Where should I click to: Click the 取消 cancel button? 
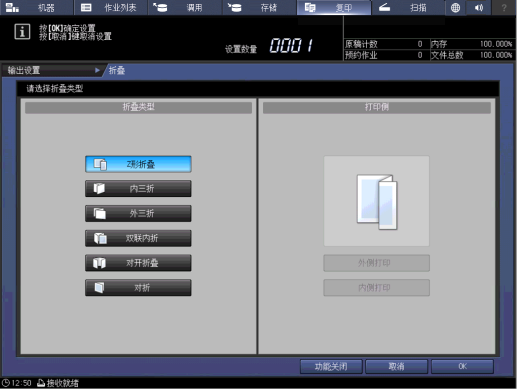(397, 366)
